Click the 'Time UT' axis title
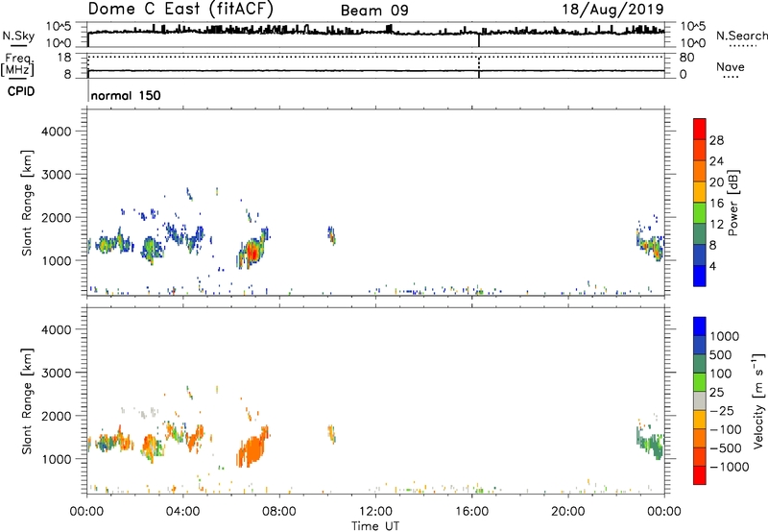The image size is (768, 532). click(x=375, y=526)
